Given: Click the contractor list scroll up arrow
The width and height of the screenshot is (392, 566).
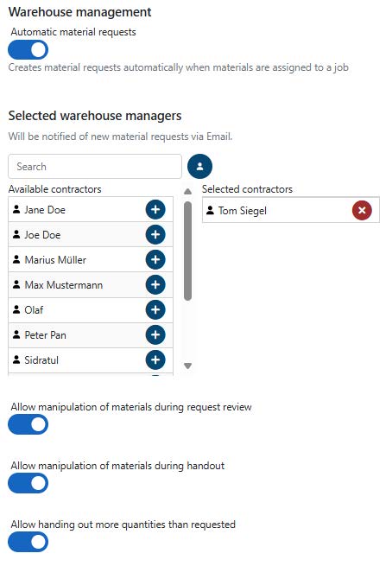Looking at the screenshot, I should click(x=187, y=192).
